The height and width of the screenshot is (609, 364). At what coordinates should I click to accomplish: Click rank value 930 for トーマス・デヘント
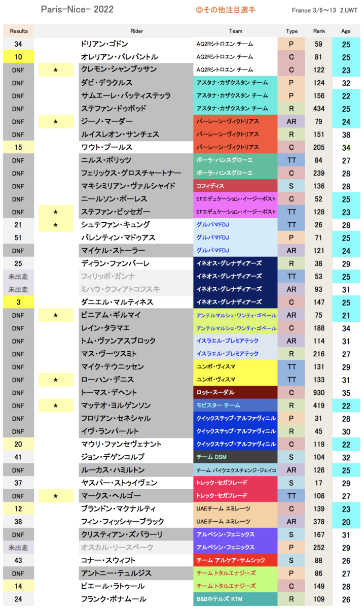(318, 393)
